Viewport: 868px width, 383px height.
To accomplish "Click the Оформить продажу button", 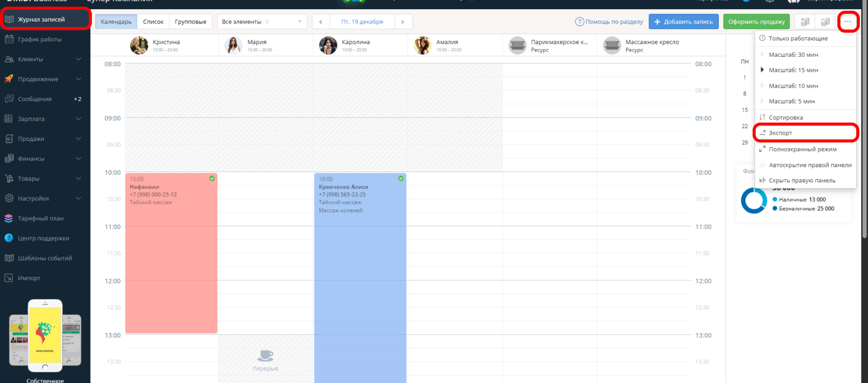I will point(756,22).
